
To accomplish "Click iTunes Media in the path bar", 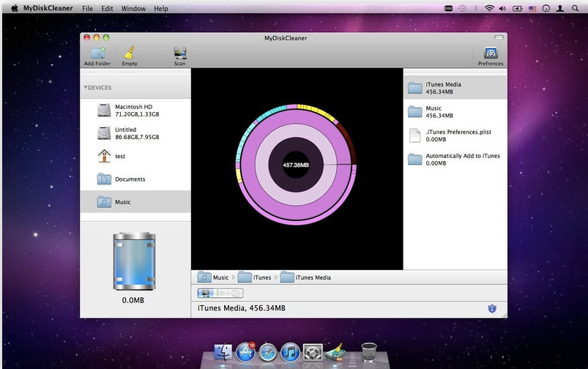I will [x=305, y=277].
